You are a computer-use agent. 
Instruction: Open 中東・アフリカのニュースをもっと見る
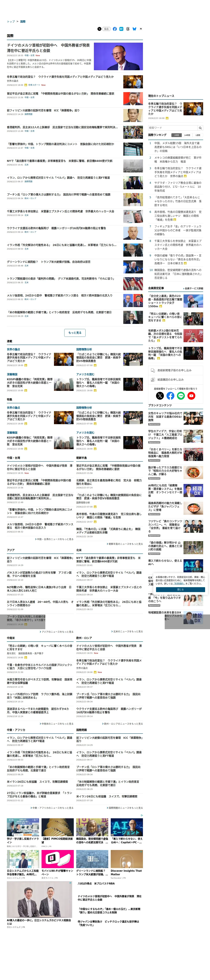point(52,808)
